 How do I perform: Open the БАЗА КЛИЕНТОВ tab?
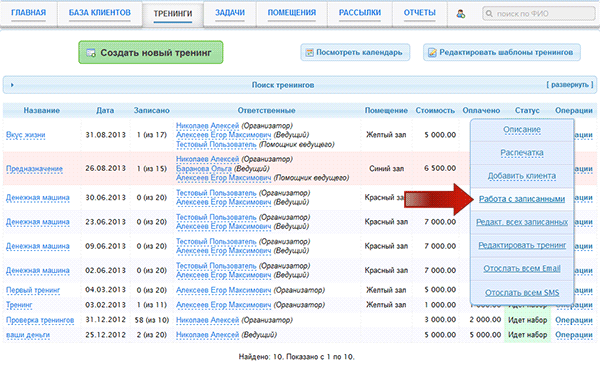(99, 13)
